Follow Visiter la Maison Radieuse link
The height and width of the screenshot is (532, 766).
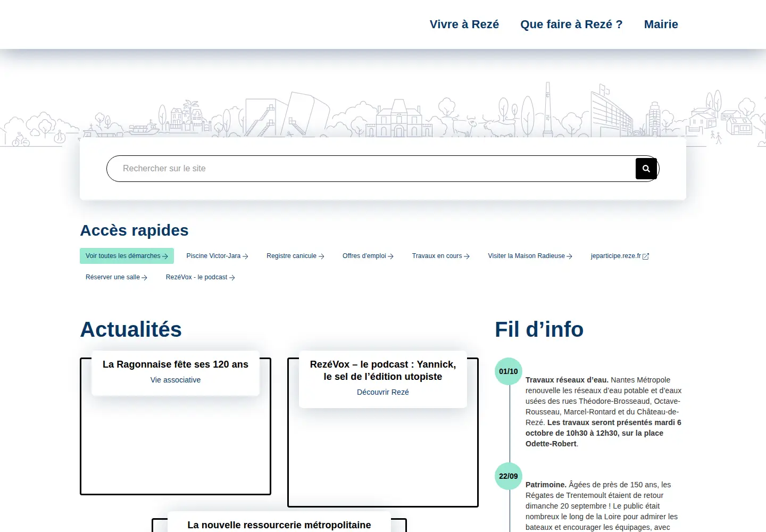coord(530,256)
